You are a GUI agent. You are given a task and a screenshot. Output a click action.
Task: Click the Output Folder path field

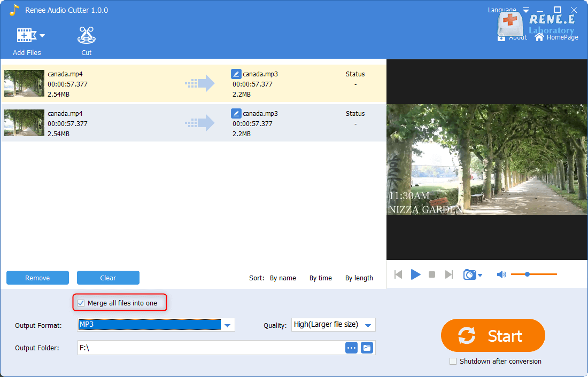(x=211, y=348)
